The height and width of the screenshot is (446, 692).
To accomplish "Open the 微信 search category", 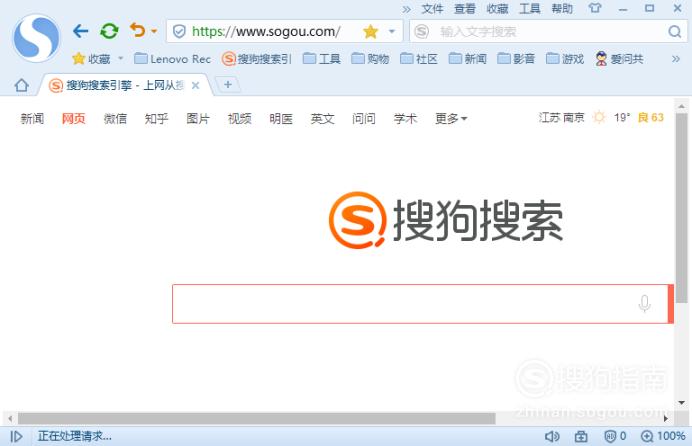I will (x=115, y=118).
